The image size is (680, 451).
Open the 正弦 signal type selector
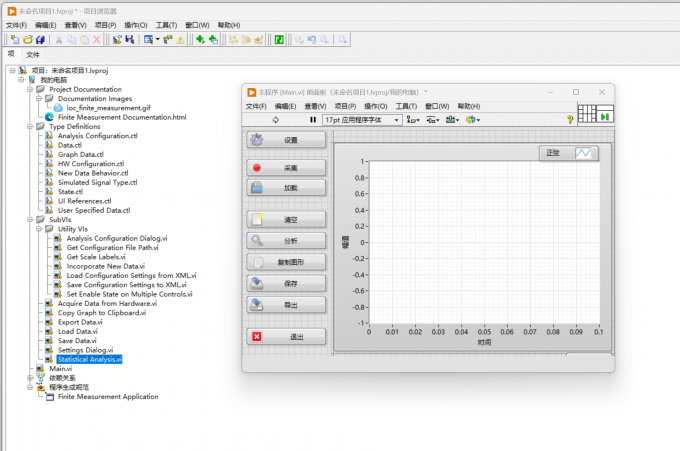(569, 153)
